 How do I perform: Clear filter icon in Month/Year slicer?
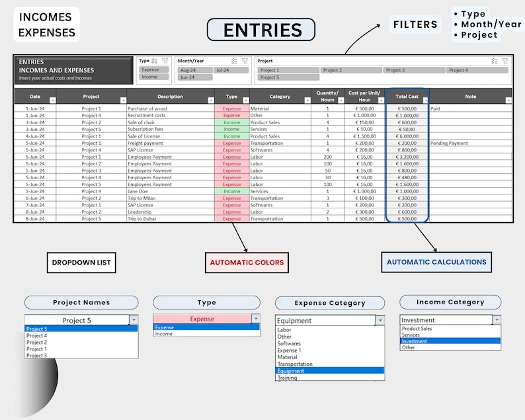(x=245, y=61)
